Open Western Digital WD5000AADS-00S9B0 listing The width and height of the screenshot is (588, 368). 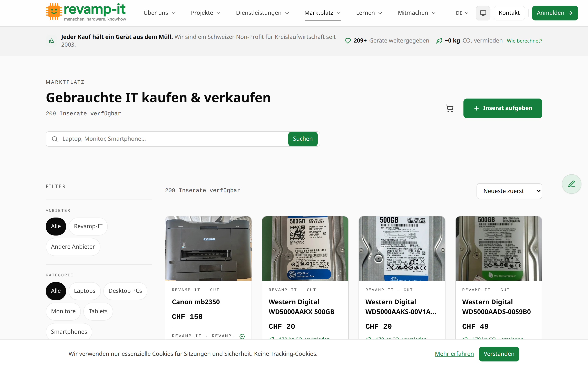pyautogui.click(x=496, y=307)
